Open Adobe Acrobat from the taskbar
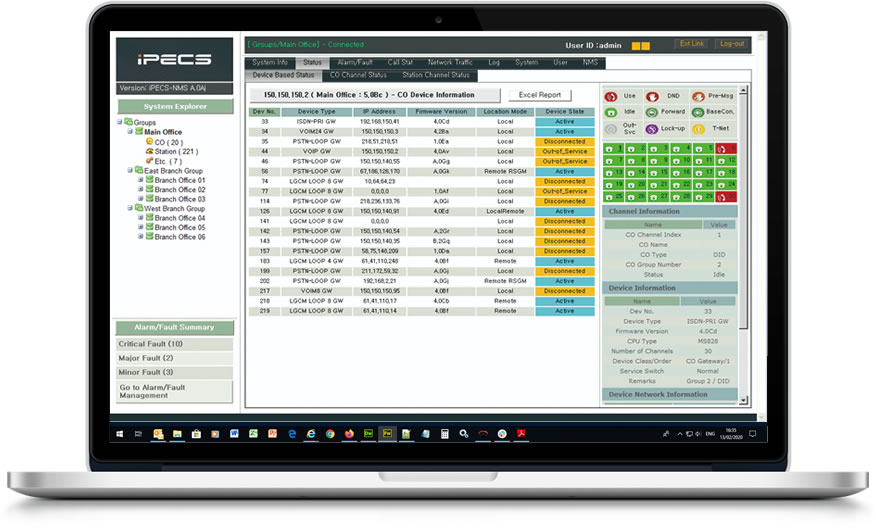 coord(521,433)
